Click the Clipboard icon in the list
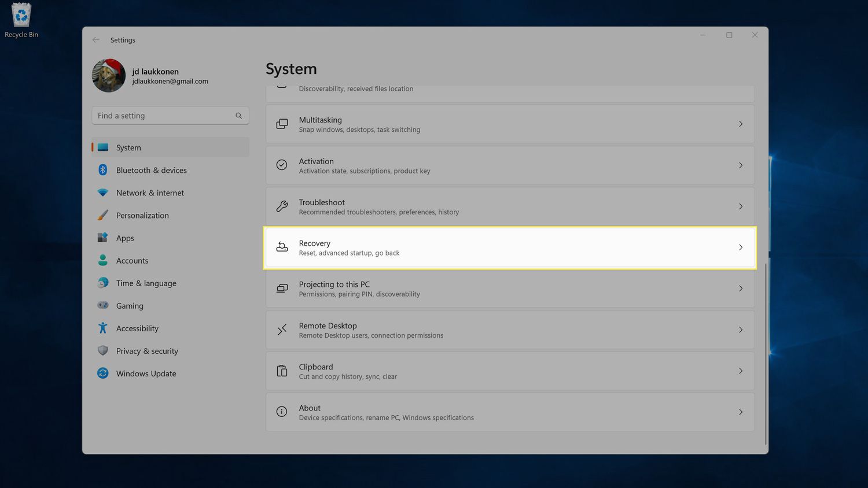Viewport: 868px width, 488px height. coord(282,371)
